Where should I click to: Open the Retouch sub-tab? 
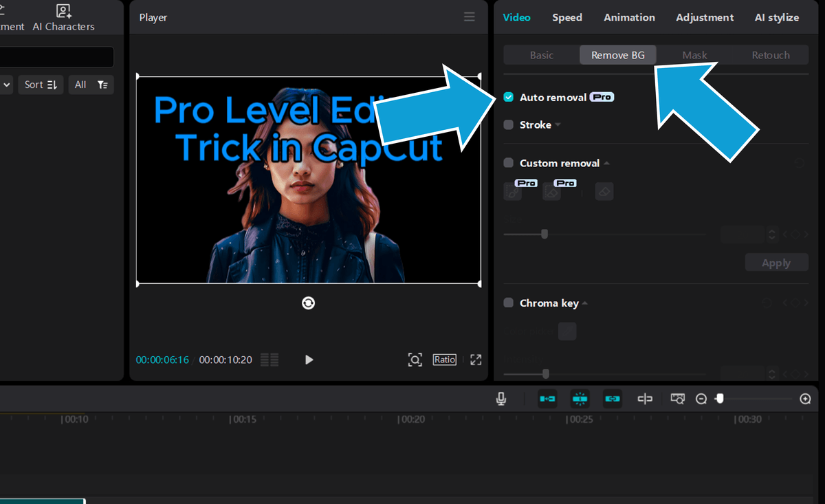(771, 55)
